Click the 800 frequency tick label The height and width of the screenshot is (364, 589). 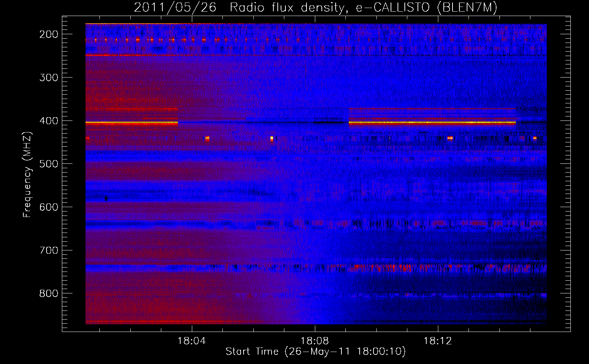click(49, 293)
